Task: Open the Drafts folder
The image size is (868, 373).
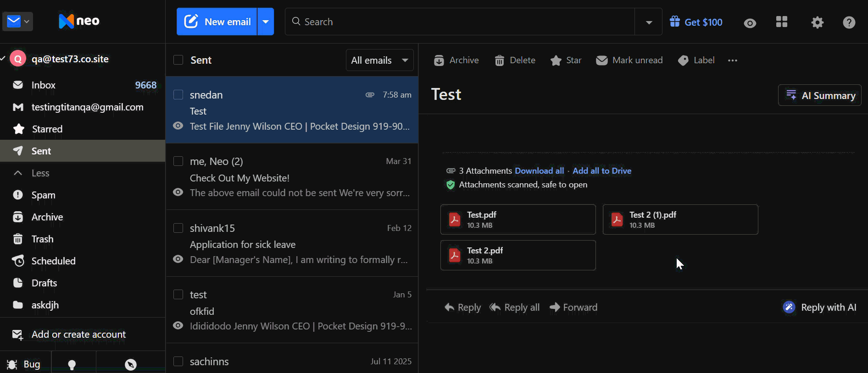Action: coord(83,283)
